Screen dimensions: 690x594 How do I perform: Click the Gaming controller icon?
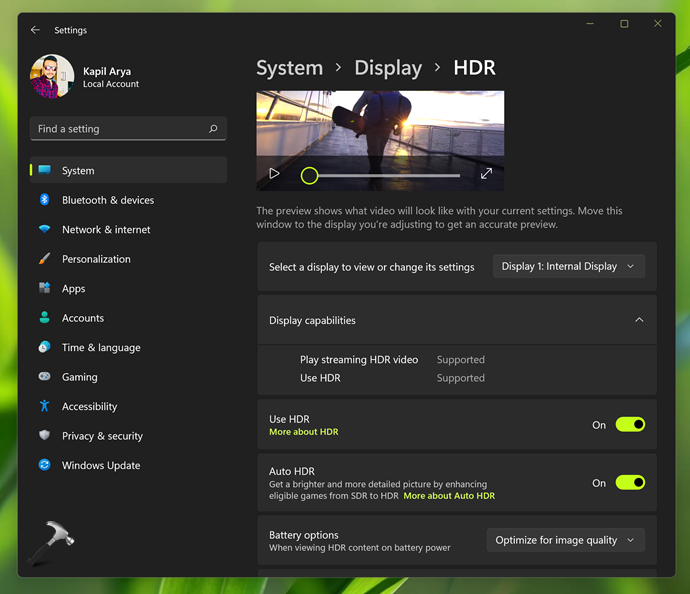click(x=44, y=377)
